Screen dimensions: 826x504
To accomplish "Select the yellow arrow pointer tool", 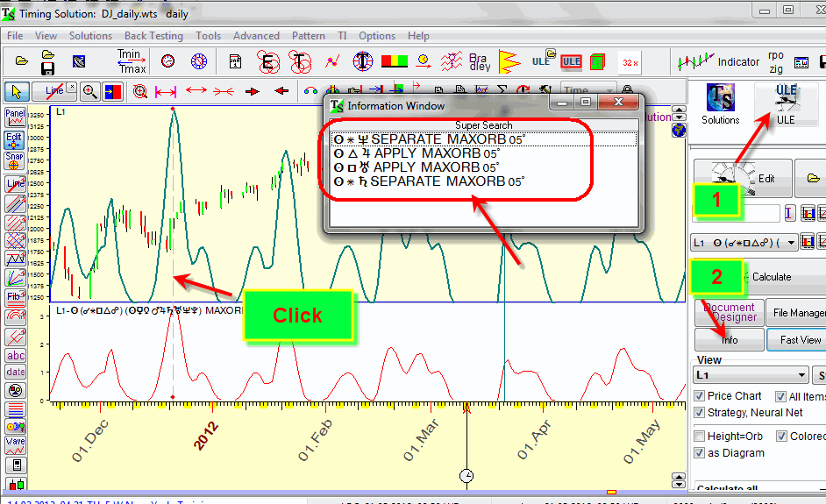I will coord(17,90).
